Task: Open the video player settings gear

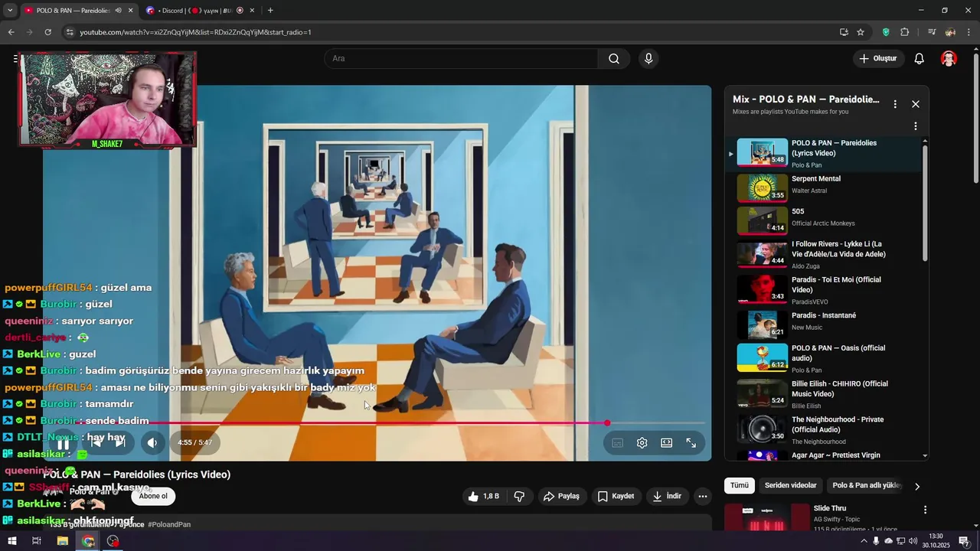Action: pos(642,443)
